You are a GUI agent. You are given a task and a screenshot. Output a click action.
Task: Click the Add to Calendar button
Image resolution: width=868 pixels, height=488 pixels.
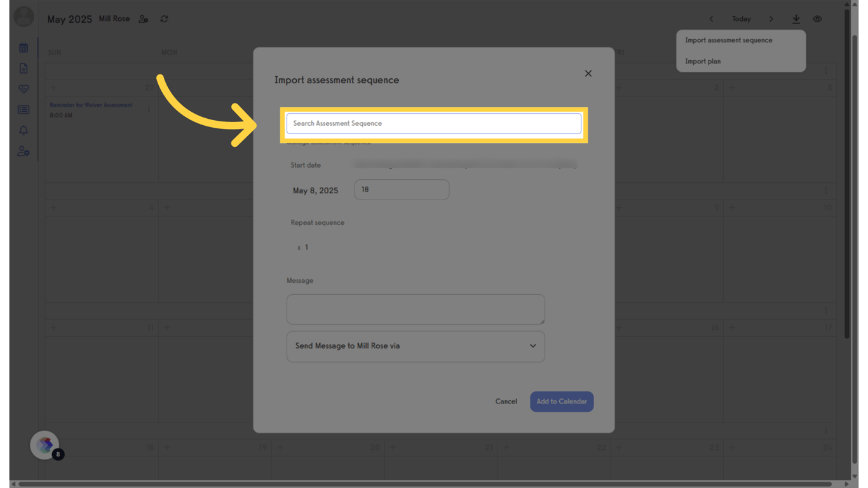[562, 402]
